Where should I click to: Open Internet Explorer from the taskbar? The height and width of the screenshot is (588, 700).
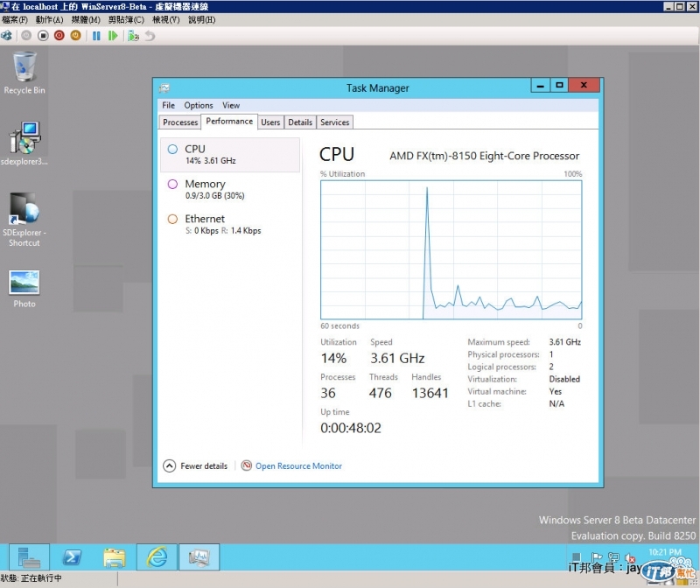point(157,557)
